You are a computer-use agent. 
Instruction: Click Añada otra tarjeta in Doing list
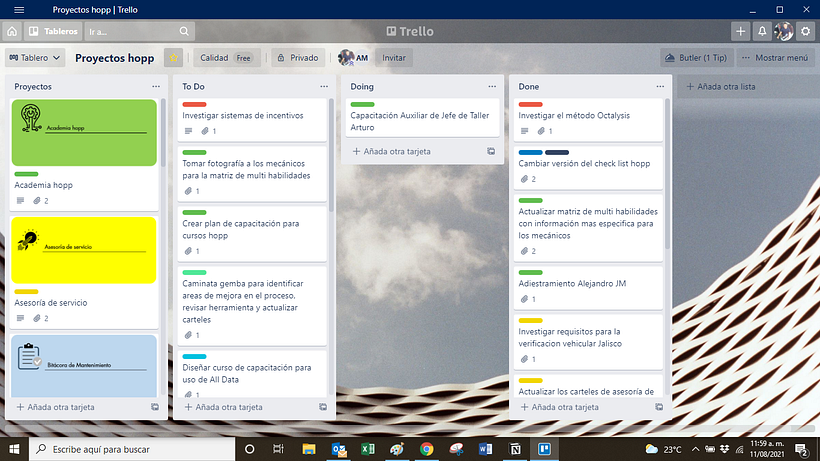pos(399,152)
